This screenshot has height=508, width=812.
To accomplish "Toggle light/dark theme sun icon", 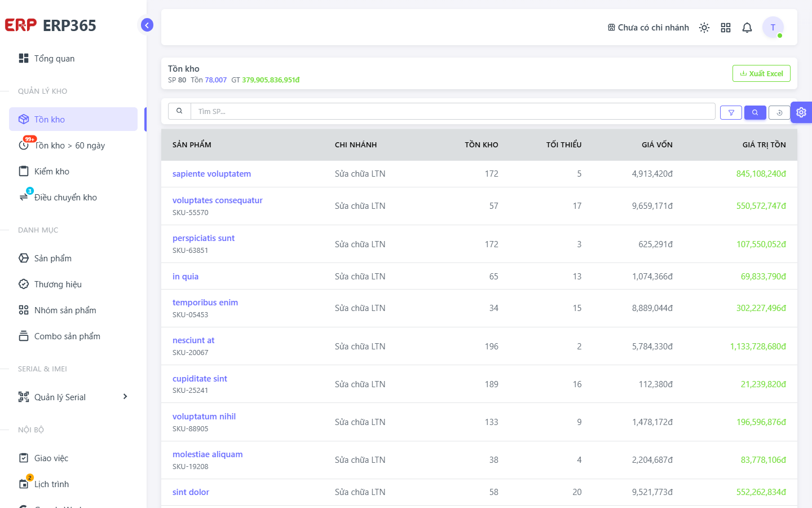I will click(704, 28).
